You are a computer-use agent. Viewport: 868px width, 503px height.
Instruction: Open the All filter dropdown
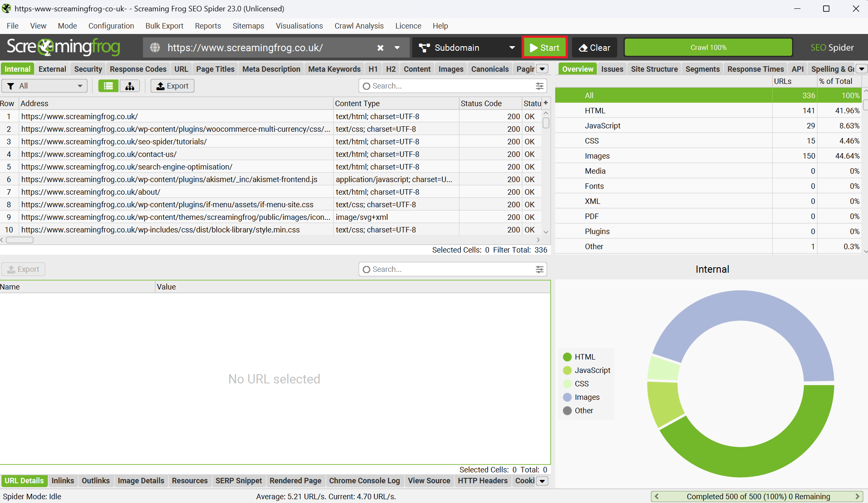click(x=44, y=86)
